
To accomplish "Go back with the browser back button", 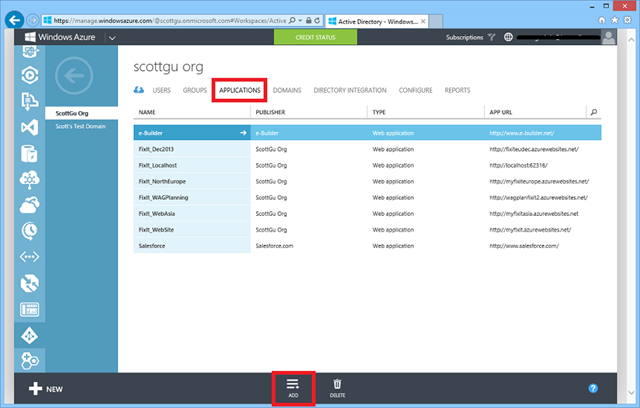I will pos(15,20).
